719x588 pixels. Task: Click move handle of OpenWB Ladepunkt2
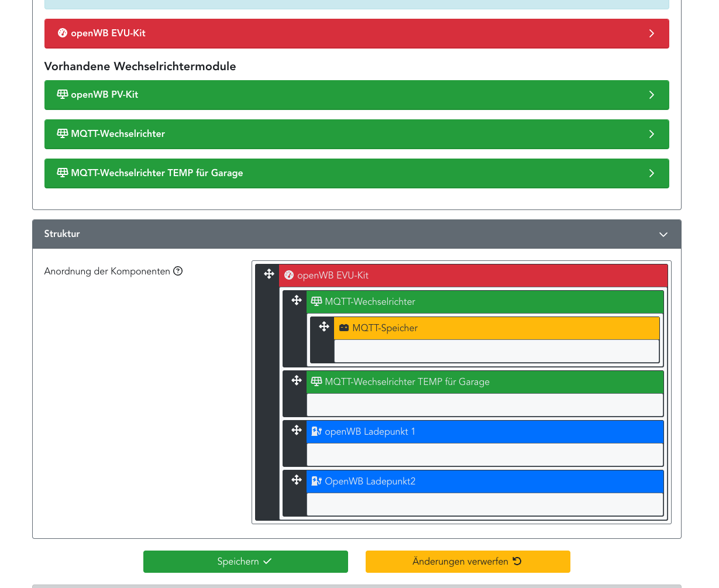297,480
